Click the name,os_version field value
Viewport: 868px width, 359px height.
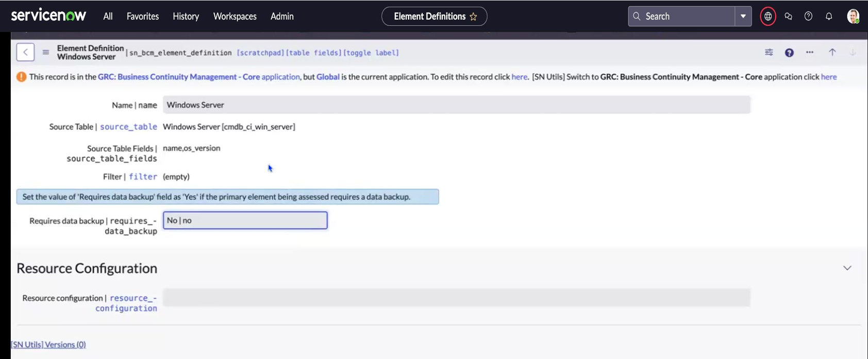pos(191,148)
